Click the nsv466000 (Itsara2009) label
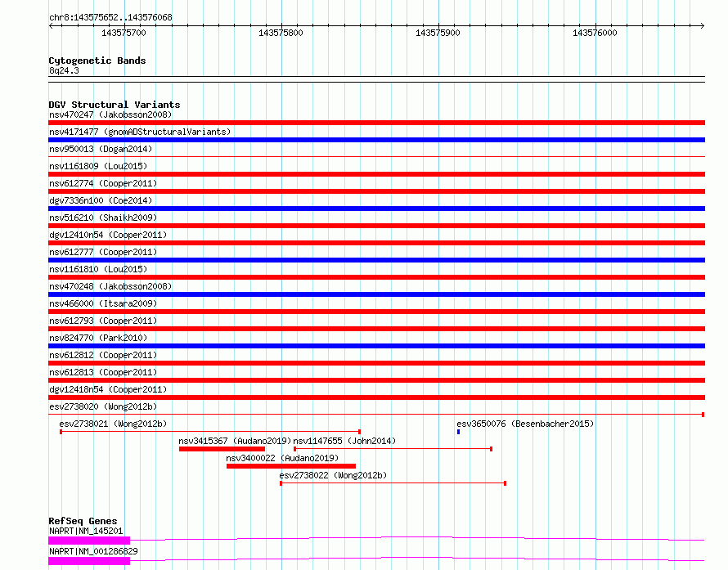The width and height of the screenshot is (728, 570). click(103, 303)
